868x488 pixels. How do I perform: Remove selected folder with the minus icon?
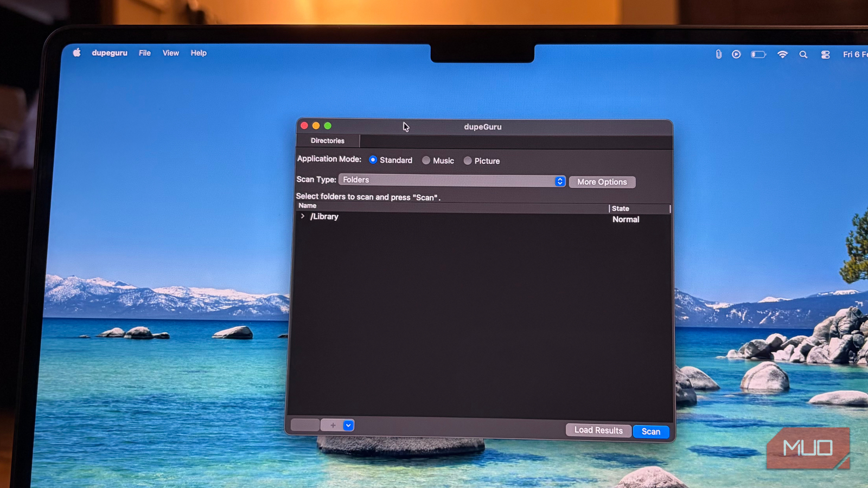[304, 425]
